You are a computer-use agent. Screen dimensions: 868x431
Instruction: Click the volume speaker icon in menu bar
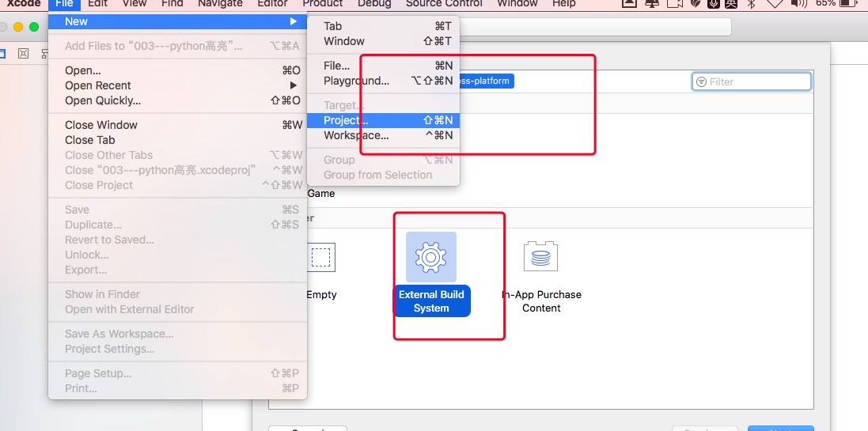(x=799, y=3)
